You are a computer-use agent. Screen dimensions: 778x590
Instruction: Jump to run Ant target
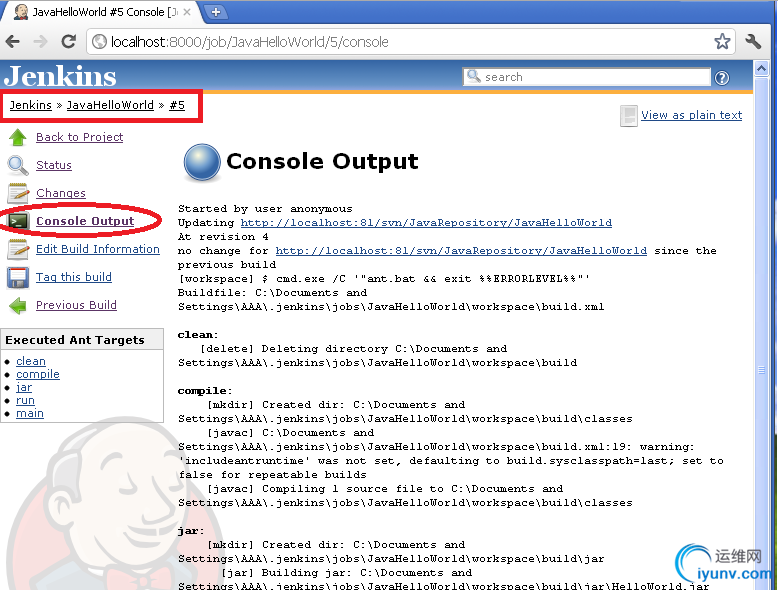[x=25, y=400]
